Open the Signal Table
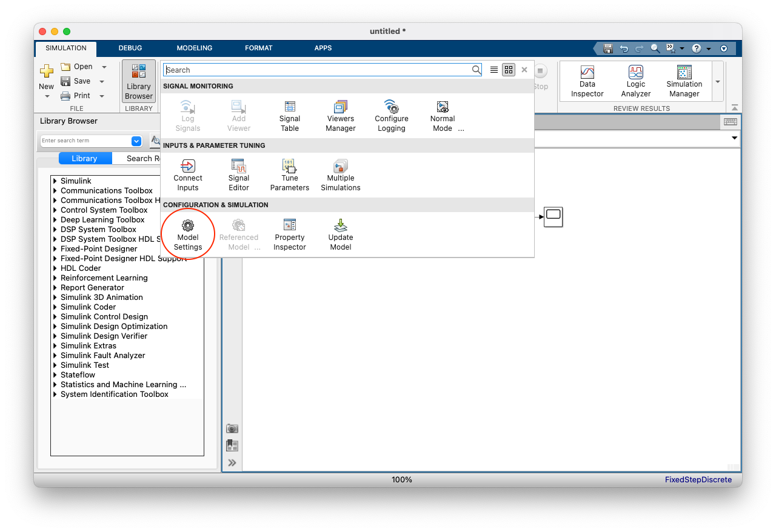Viewport: 776px width, 532px height. pyautogui.click(x=290, y=116)
